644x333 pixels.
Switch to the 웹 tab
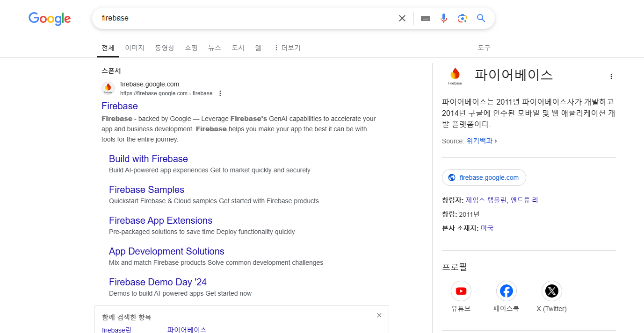(258, 48)
